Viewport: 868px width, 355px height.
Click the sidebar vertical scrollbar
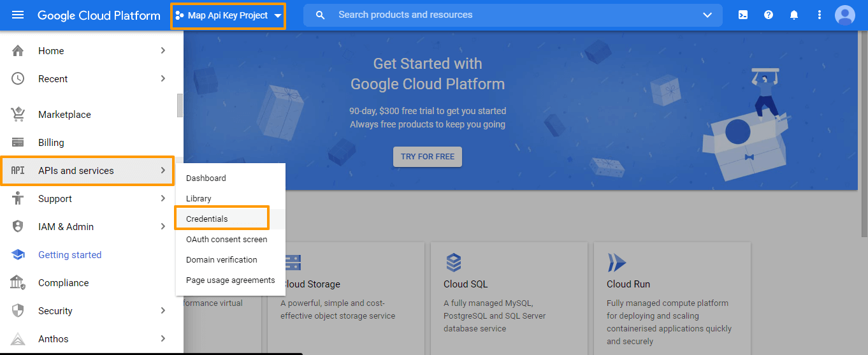pos(180,106)
